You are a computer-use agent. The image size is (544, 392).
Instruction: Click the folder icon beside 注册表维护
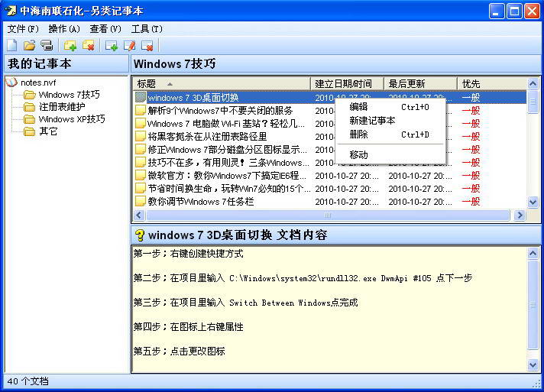coord(30,107)
